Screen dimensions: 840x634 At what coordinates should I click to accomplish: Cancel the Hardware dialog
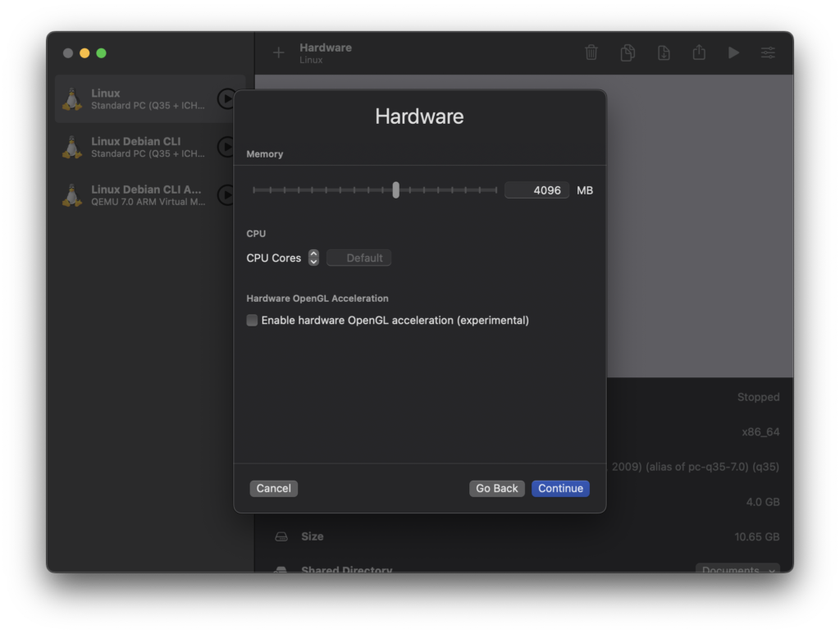click(x=273, y=488)
